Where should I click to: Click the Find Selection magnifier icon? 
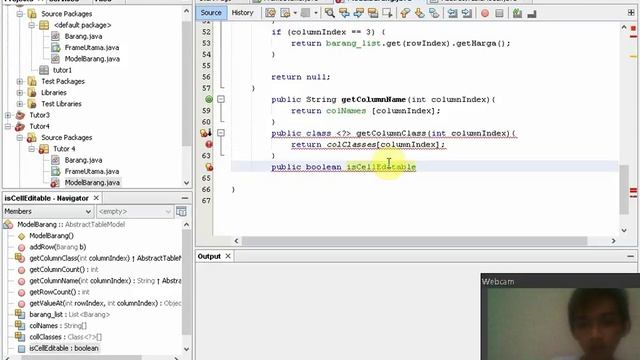click(329, 13)
